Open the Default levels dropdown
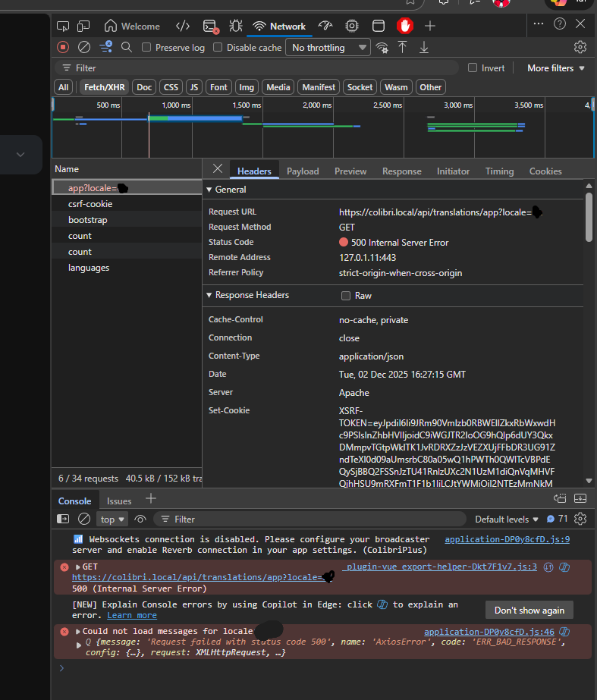The height and width of the screenshot is (700, 597). (x=506, y=520)
